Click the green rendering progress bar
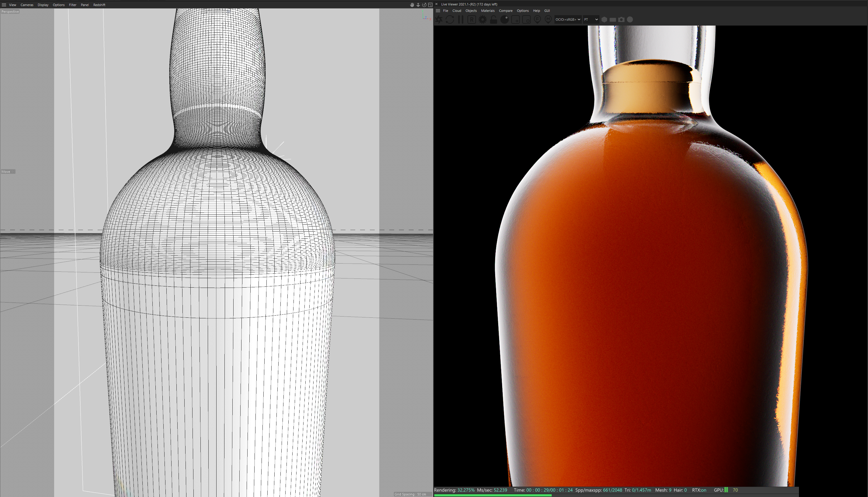This screenshot has height=497, width=868. pyautogui.click(x=492, y=495)
